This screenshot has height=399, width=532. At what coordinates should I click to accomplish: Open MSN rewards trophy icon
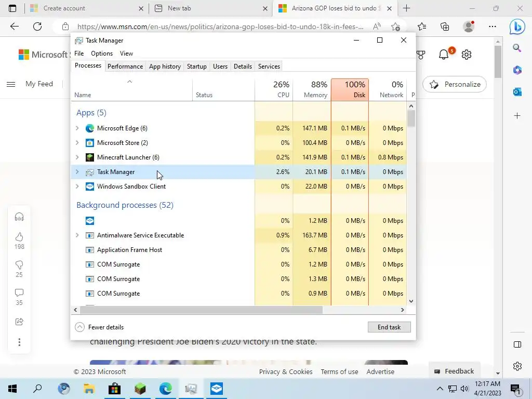tap(421, 55)
